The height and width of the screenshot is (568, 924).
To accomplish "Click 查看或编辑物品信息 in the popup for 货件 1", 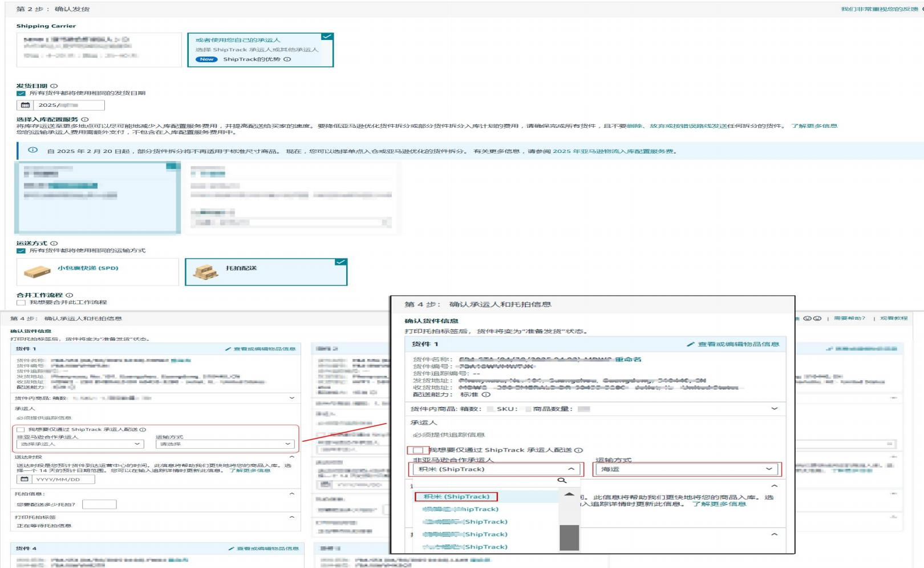I will pyautogui.click(x=733, y=344).
